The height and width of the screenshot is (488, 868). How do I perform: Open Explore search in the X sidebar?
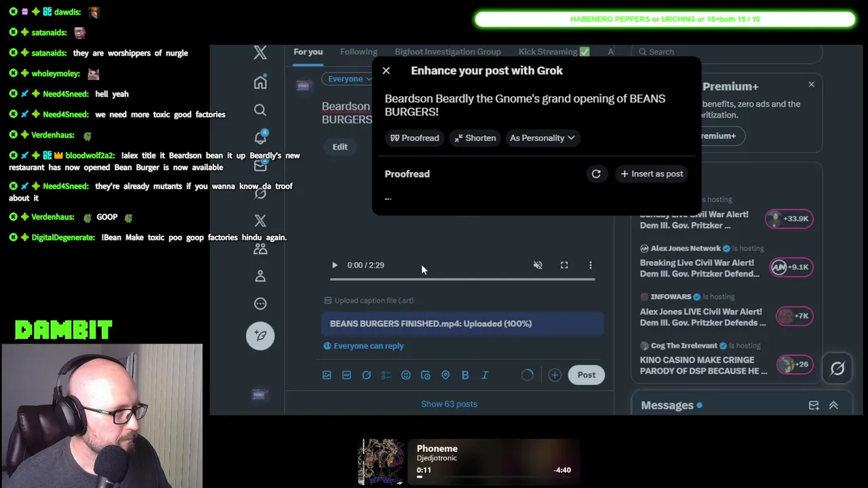pos(260,110)
